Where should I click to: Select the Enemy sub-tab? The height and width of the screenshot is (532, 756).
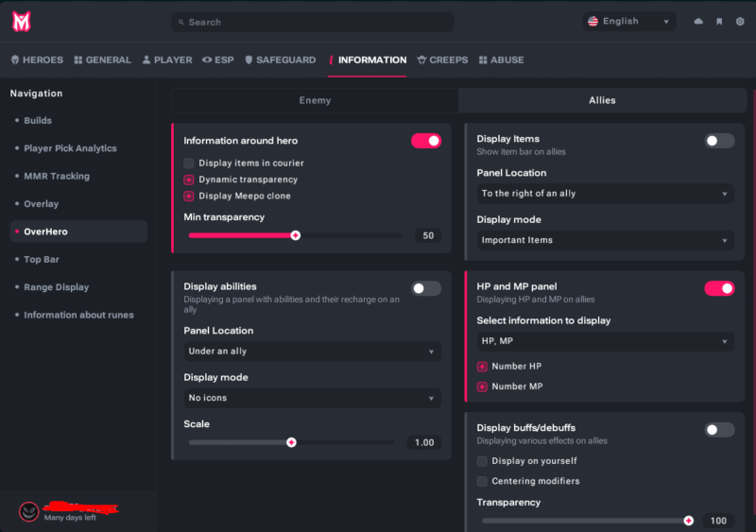(x=315, y=100)
